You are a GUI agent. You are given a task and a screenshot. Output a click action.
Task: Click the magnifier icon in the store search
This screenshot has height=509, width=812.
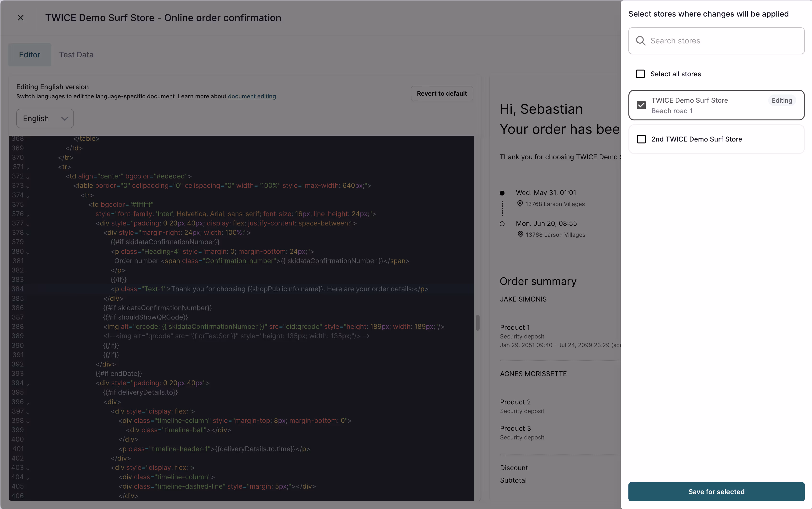point(640,41)
